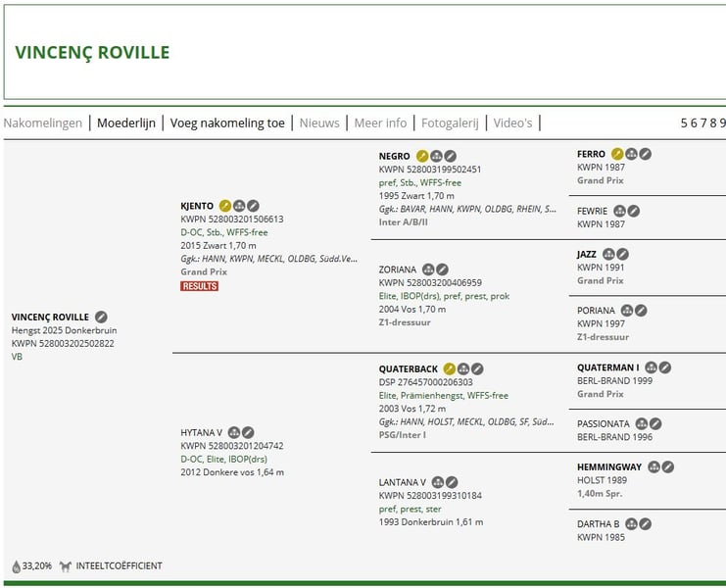This screenshot has height=588, width=726.
Task: Open the pedigree tree icon next to NEGRO
Action: [436, 156]
